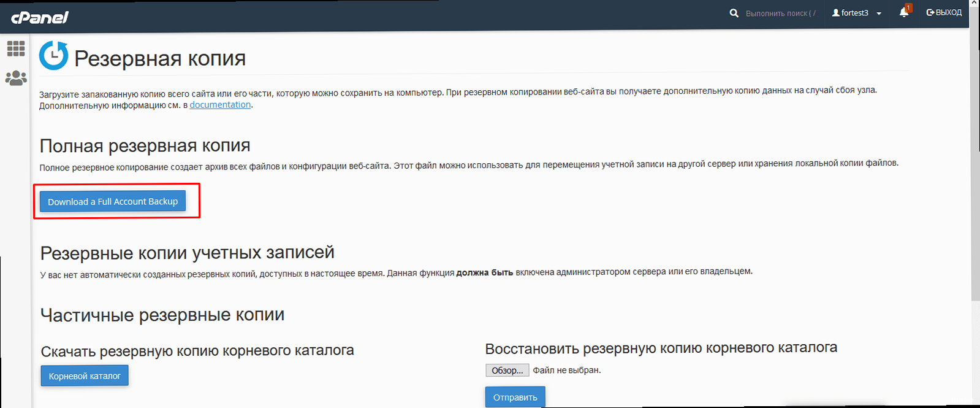Click the Корневой каталог download button

coord(85,375)
